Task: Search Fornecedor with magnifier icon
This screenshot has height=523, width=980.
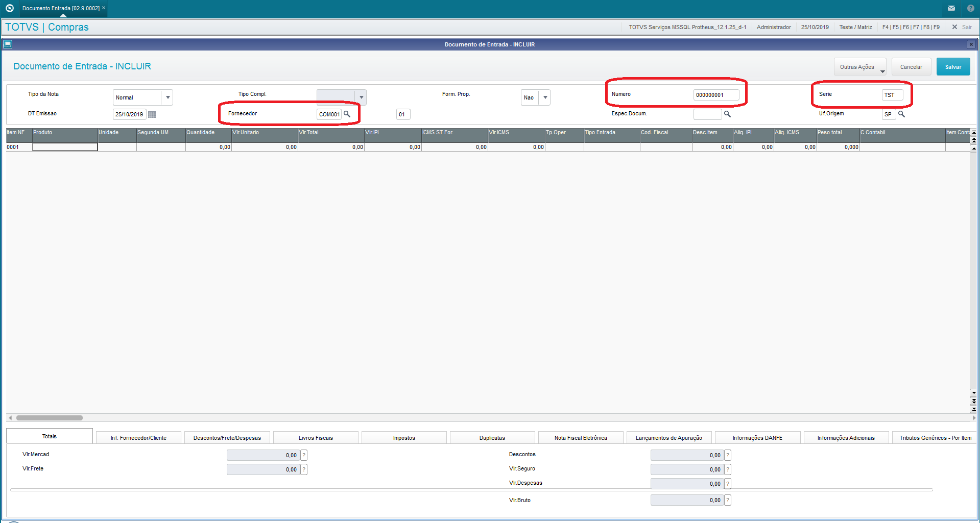Action: point(347,114)
